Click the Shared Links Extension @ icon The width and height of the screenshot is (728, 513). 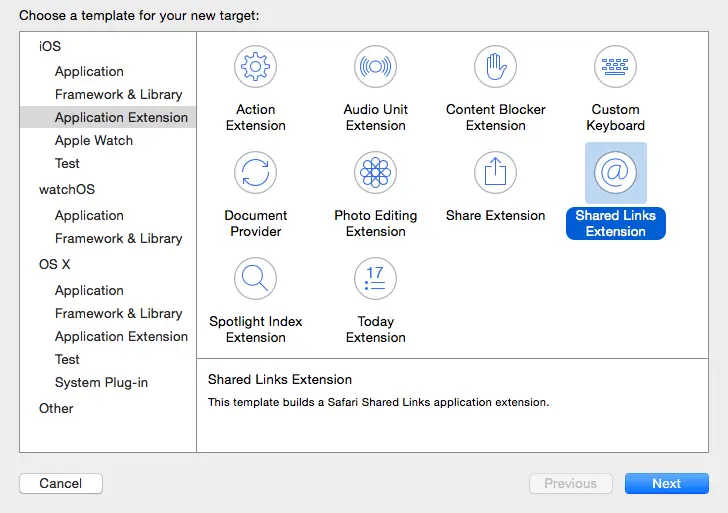(x=616, y=173)
